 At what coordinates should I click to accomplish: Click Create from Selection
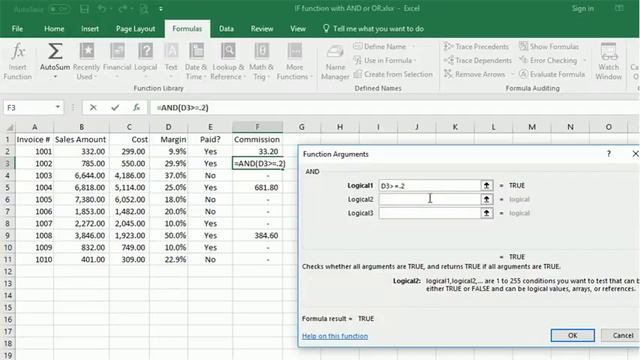(393, 74)
